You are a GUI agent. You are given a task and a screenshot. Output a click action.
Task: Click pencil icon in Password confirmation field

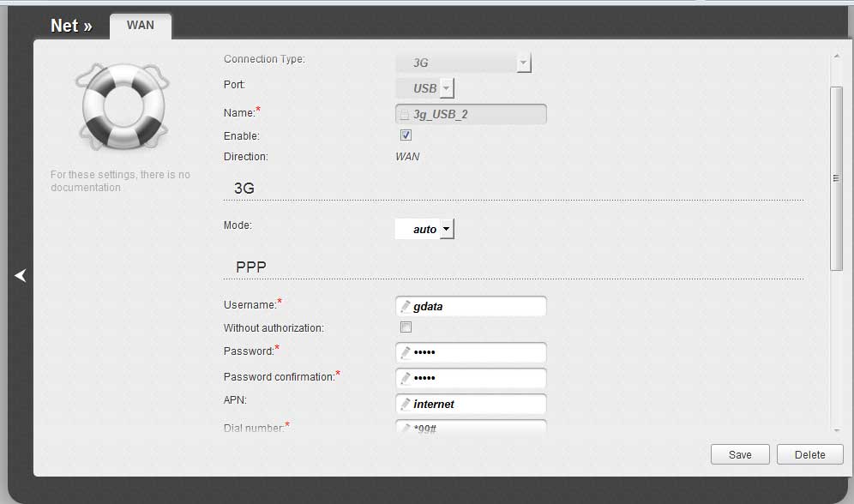click(x=405, y=378)
